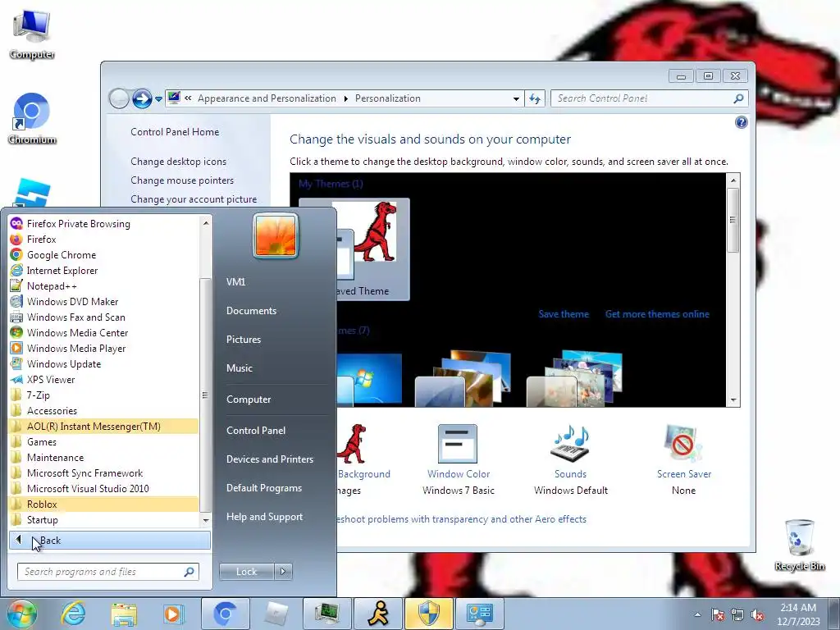This screenshot has width=840, height=630.
Task: Expand the Startup folder
Action: [x=103, y=519]
